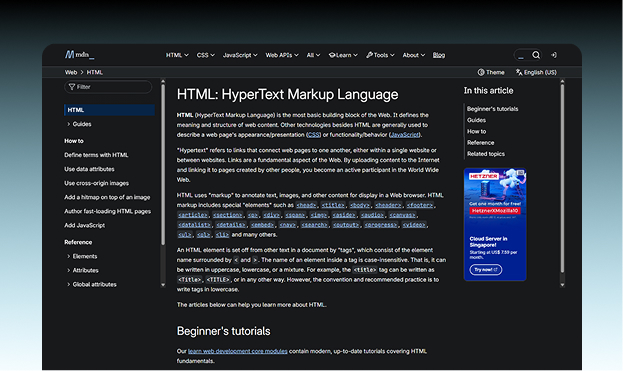This screenshot has width=623, height=371.
Task: Open the <body> element link
Action: (x=360, y=205)
